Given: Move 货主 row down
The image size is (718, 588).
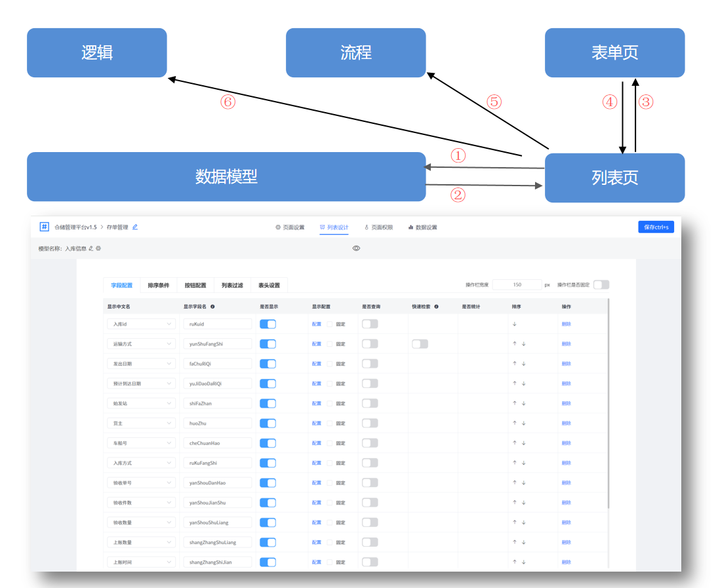Looking at the screenshot, I should (x=523, y=423).
